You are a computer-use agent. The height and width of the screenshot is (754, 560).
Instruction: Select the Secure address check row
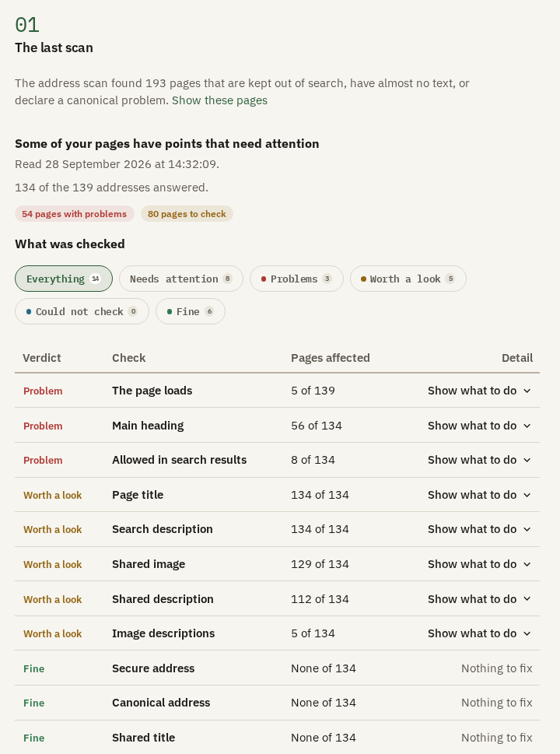278,668
